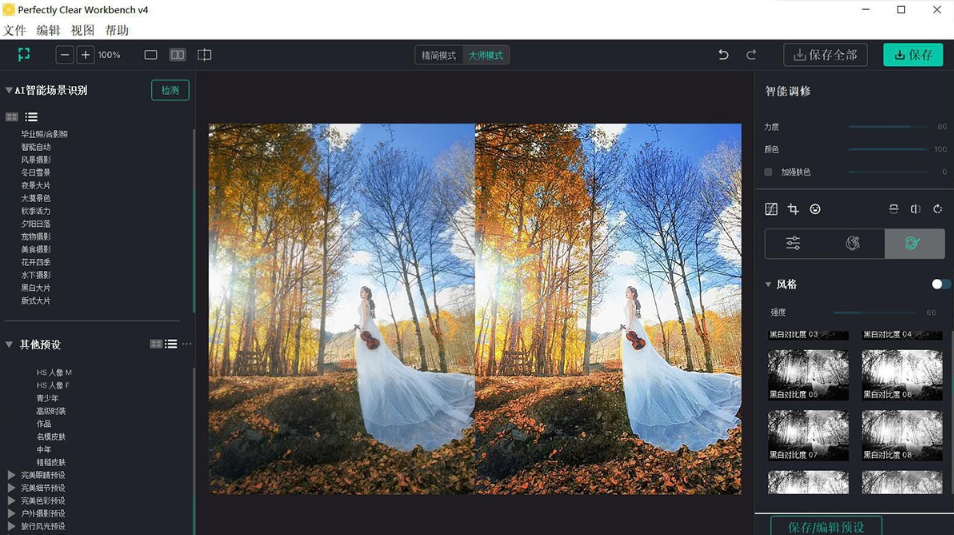Switch to single image view layout

pyautogui.click(x=151, y=55)
